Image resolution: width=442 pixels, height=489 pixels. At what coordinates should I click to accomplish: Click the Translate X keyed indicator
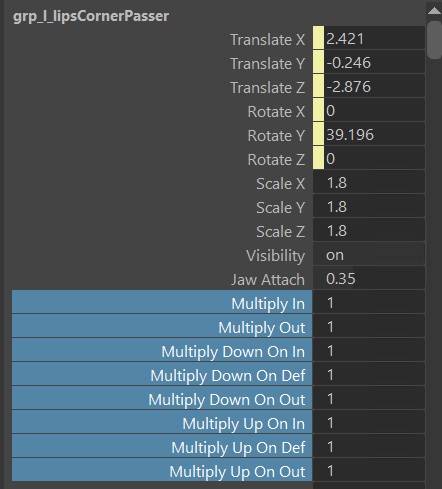click(x=318, y=38)
